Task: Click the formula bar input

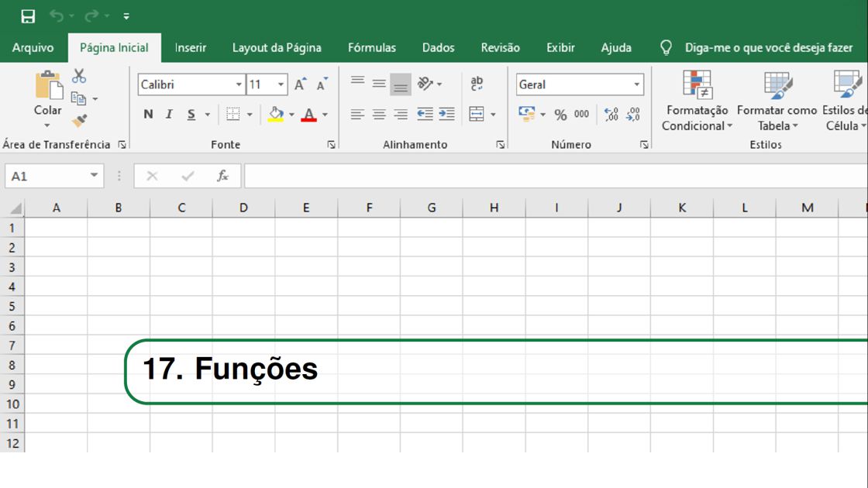Action: (556, 177)
